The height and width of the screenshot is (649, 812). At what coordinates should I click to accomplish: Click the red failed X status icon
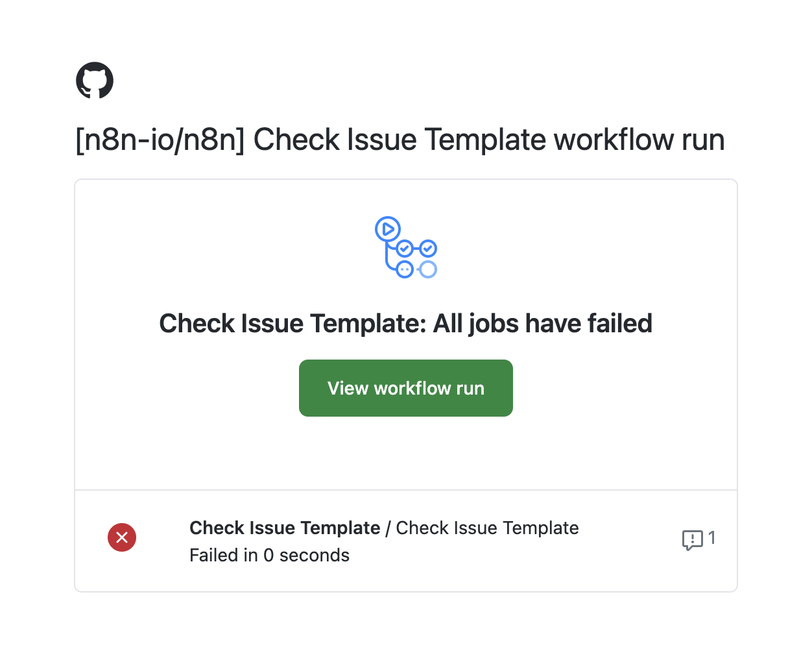(x=122, y=537)
